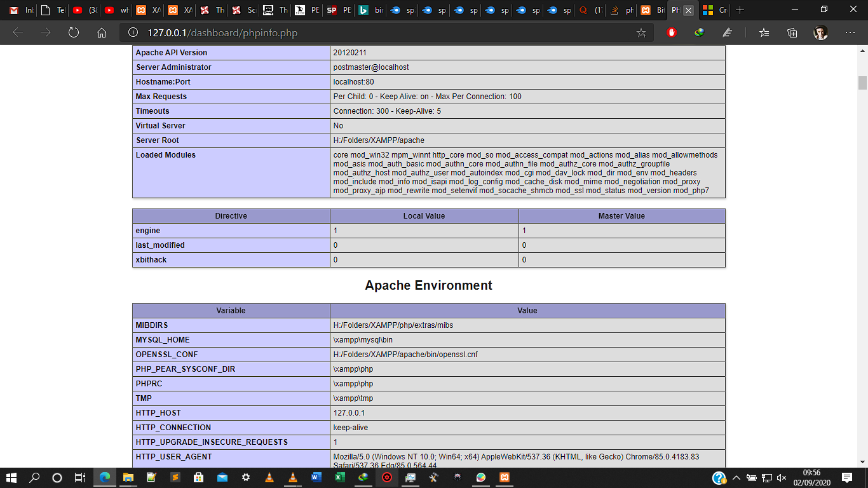868x488 pixels.
Task: Click the vertical page scrollbar thumb
Action: 862,83
